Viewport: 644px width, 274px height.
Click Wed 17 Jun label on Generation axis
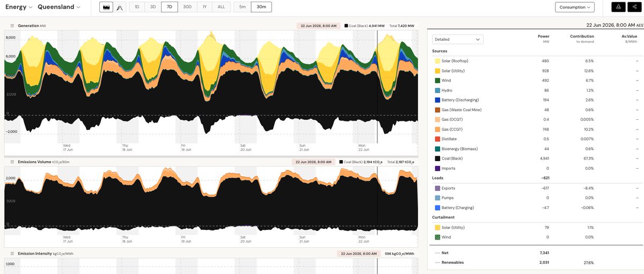pyautogui.click(x=67, y=147)
